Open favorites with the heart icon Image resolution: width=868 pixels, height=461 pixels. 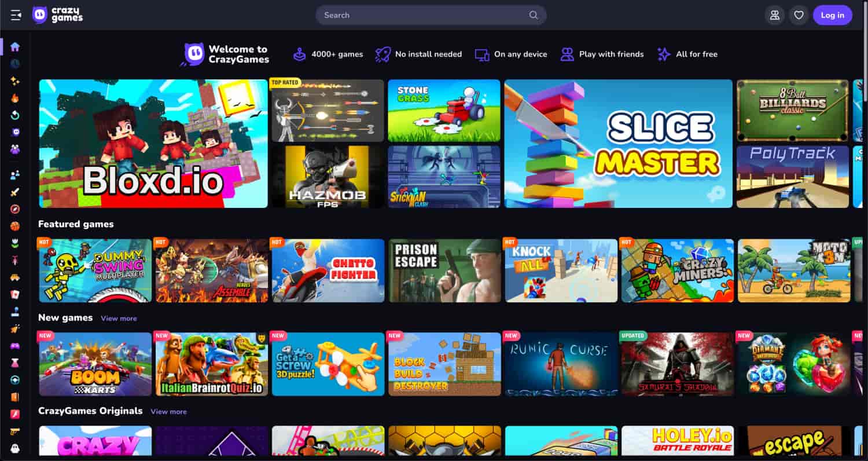point(799,15)
